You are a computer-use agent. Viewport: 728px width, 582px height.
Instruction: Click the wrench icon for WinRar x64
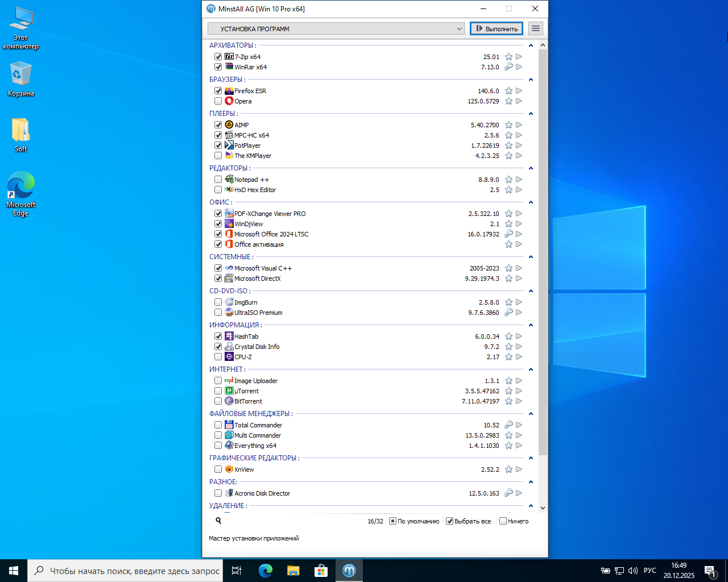[508, 67]
